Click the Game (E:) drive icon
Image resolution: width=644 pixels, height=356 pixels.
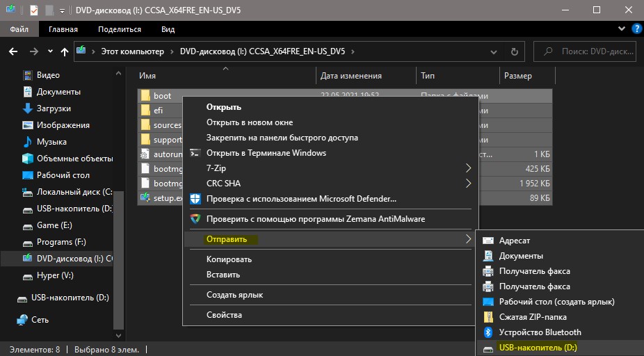[28, 225]
